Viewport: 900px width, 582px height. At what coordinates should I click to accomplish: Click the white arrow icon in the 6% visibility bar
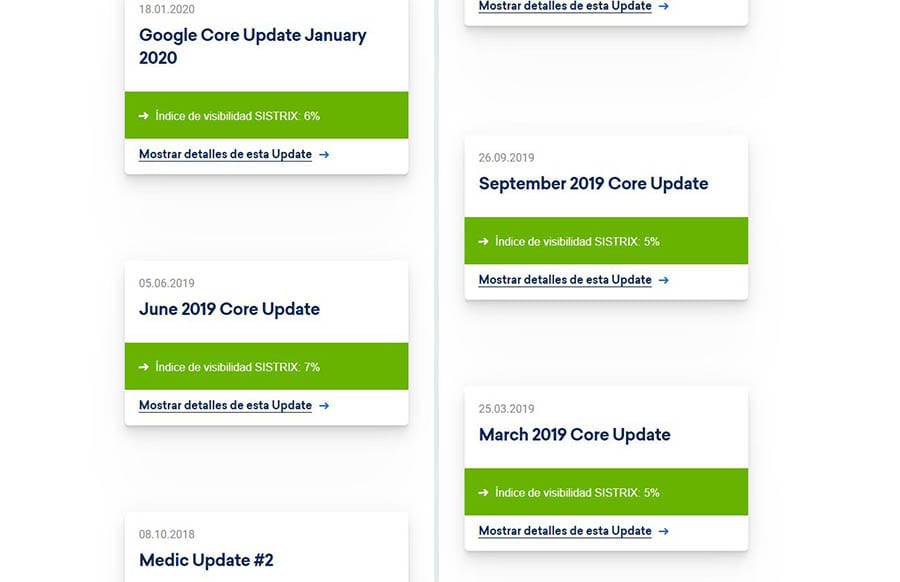click(x=143, y=116)
